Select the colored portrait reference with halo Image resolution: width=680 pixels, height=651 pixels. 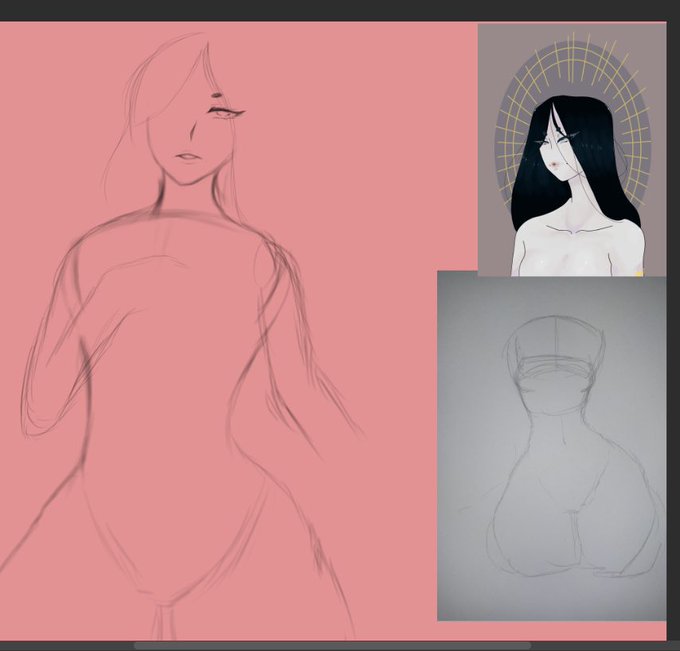[x=572, y=150]
